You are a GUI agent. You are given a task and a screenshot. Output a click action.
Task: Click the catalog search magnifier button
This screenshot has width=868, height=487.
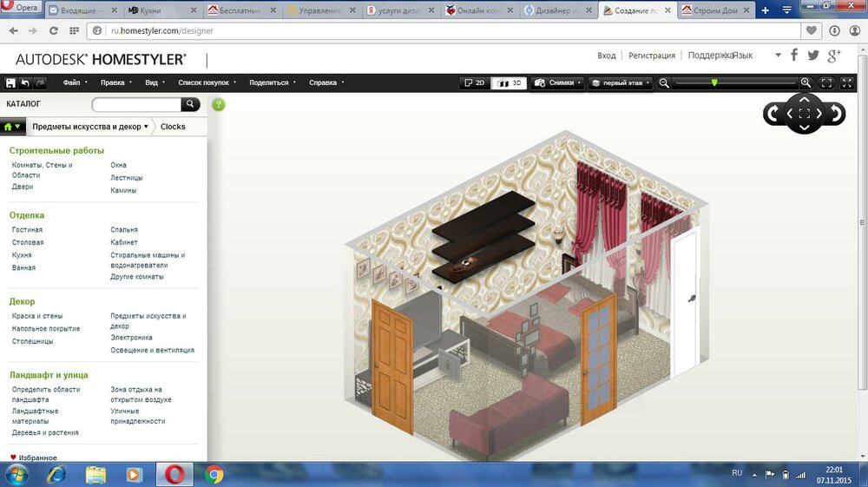point(190,104)
